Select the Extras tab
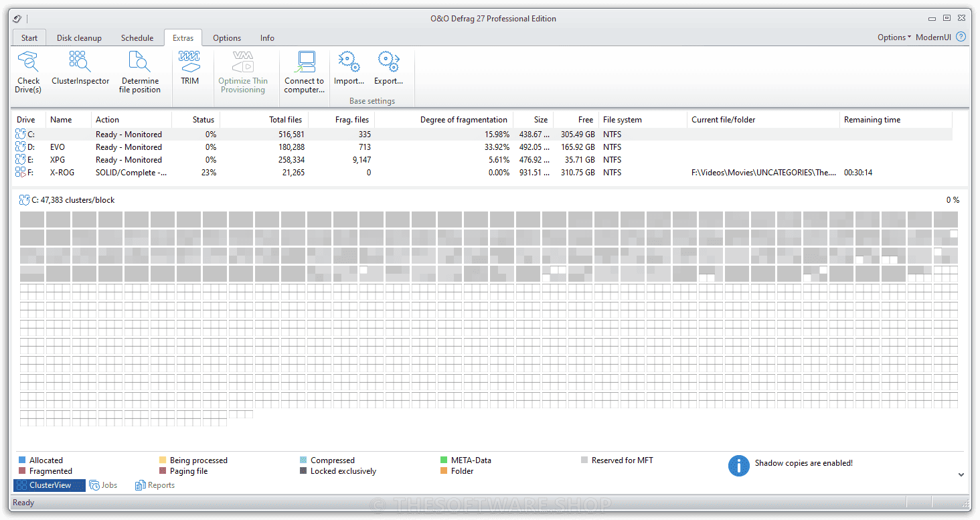The height and width of the screenshot is (520, 980). pos(183,38)
